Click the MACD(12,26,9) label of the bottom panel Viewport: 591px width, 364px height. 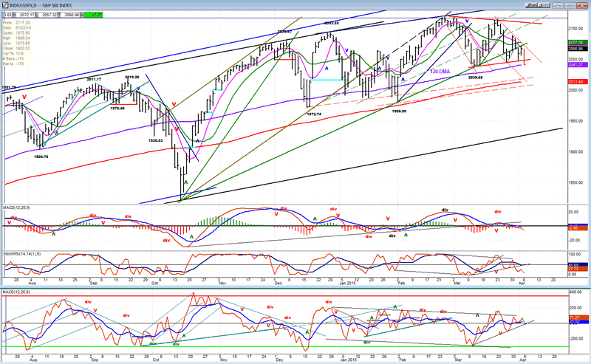click(17, 292)
